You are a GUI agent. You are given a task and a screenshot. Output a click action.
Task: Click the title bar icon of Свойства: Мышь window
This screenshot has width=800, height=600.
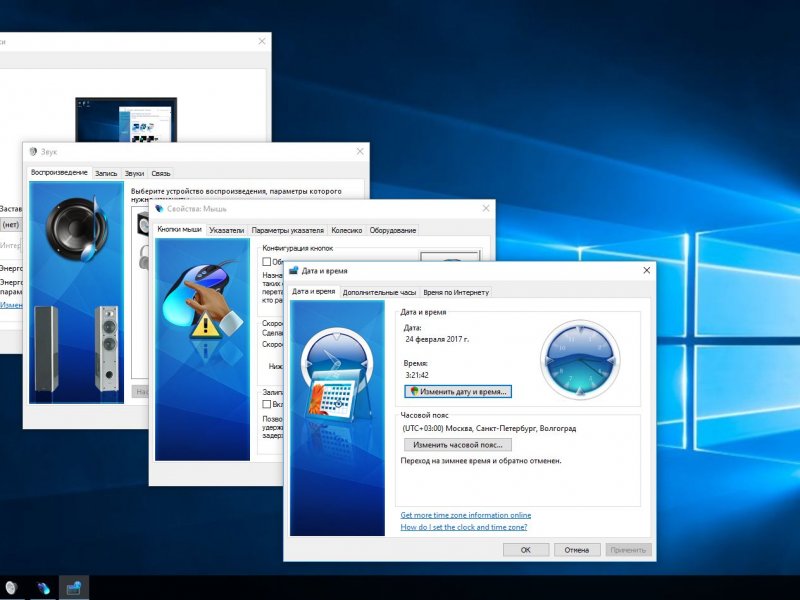(x=159, y=209)
